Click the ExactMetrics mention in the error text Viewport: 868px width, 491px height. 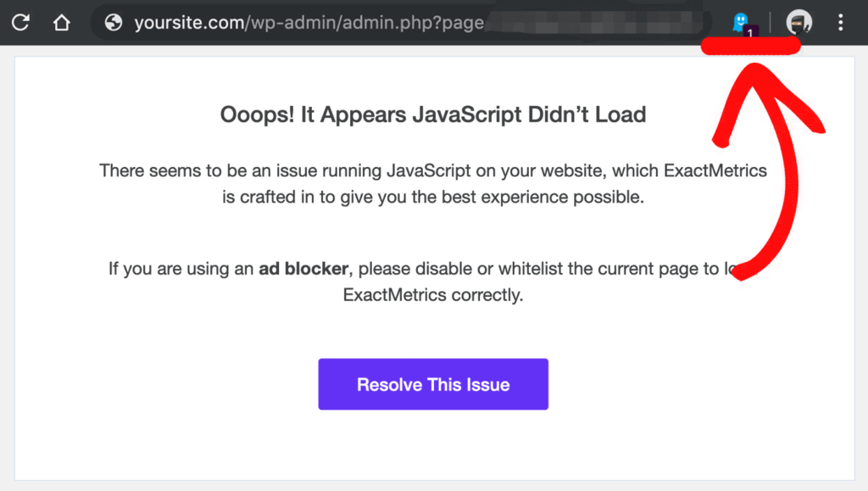point(715,170)
